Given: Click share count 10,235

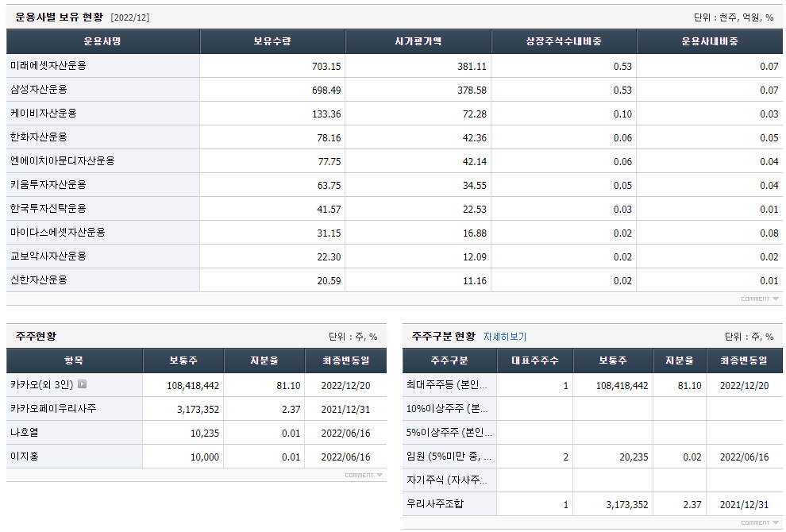Looking at the screenshot, I should 205,434.
